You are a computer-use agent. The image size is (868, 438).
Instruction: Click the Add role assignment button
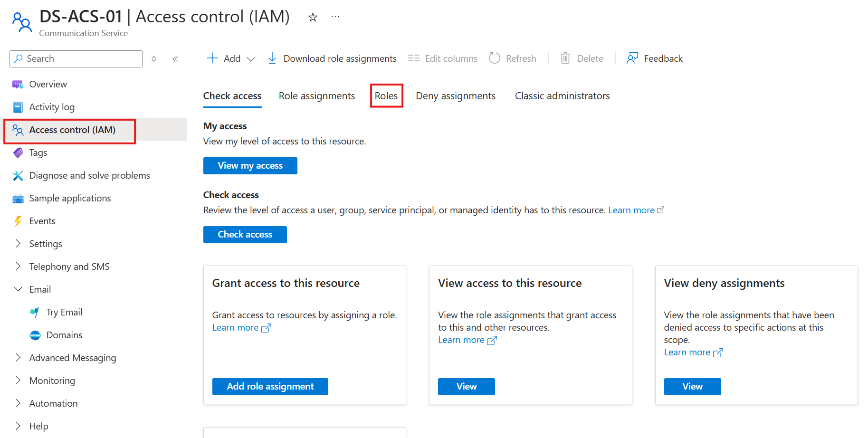point(270,386)
